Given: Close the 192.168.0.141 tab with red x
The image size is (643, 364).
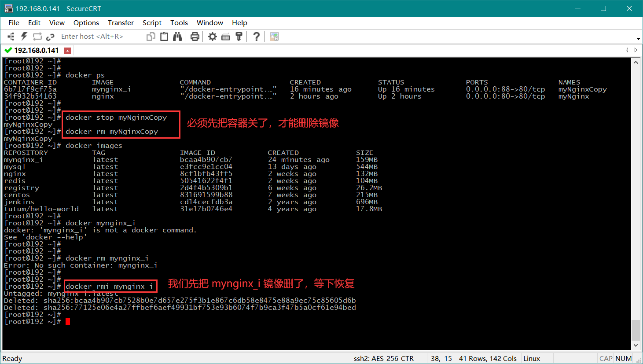Looking at the screenshot, I should coord(67,51).
